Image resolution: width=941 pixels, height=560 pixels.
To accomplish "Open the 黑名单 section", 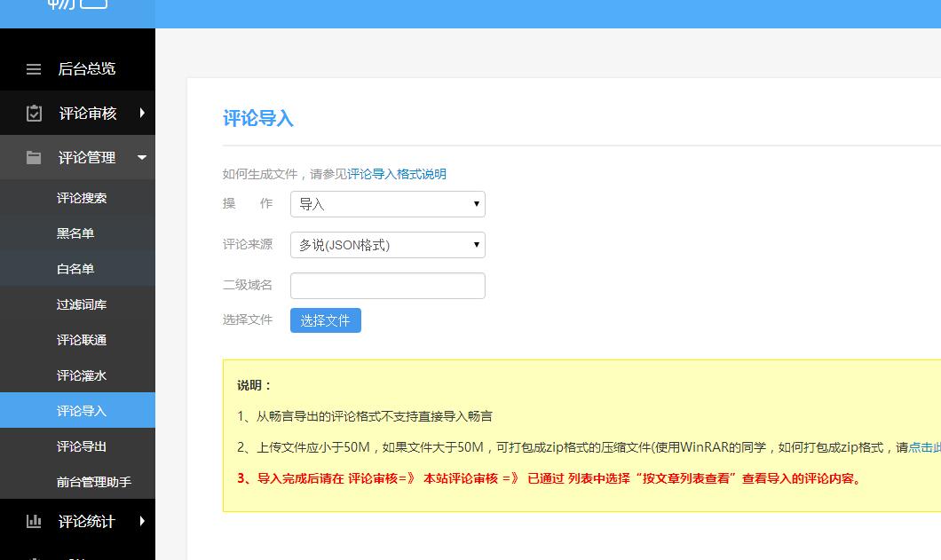I will 78,233.
